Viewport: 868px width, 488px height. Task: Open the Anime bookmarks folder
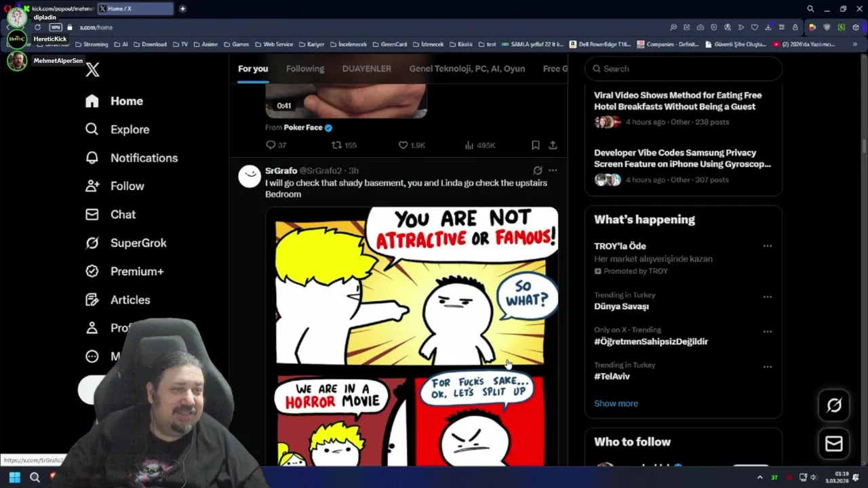[x=205, y=44]
